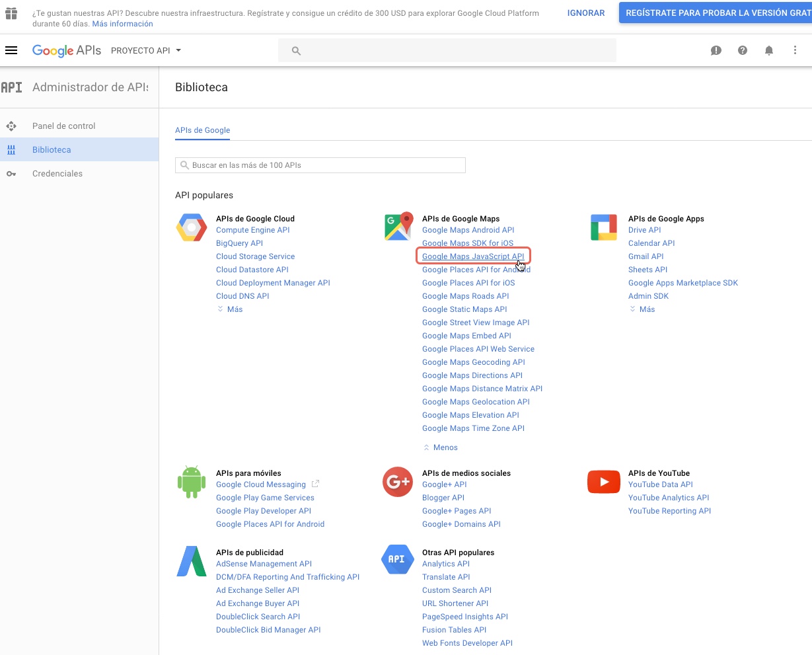Viewport: 812px width, 655px height.
Task: Click the Credenciales key icon
Action: tap(11, 174)
